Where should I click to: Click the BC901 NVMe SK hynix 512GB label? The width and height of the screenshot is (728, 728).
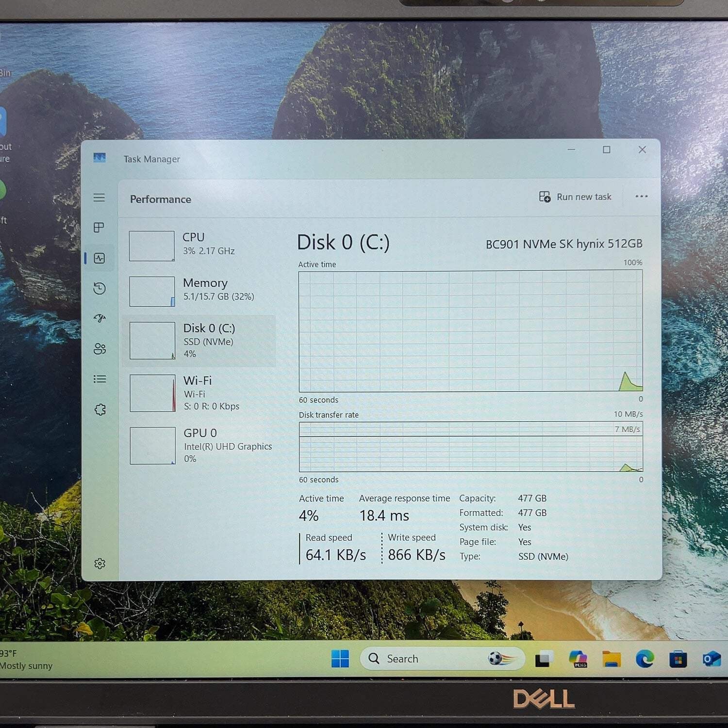(564, 244)
